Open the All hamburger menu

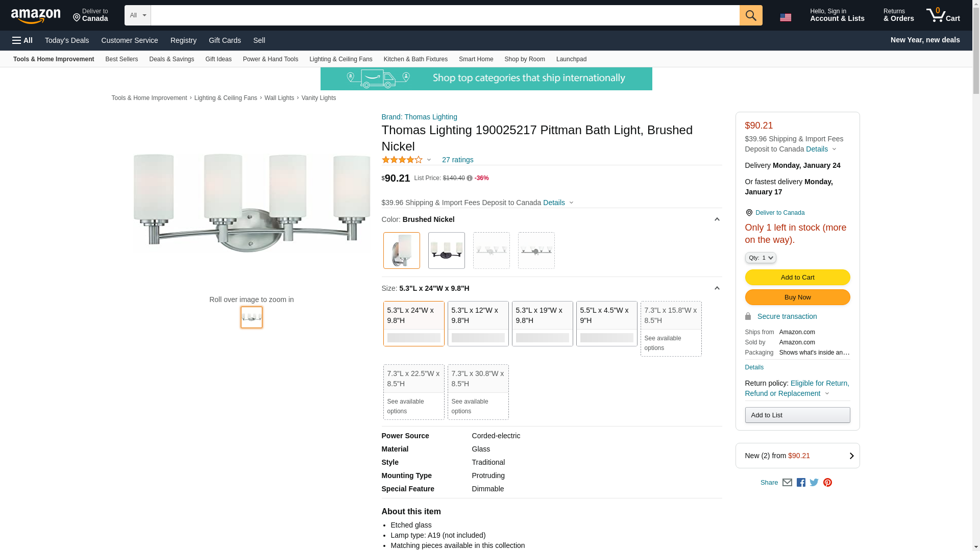coord(22,40)
